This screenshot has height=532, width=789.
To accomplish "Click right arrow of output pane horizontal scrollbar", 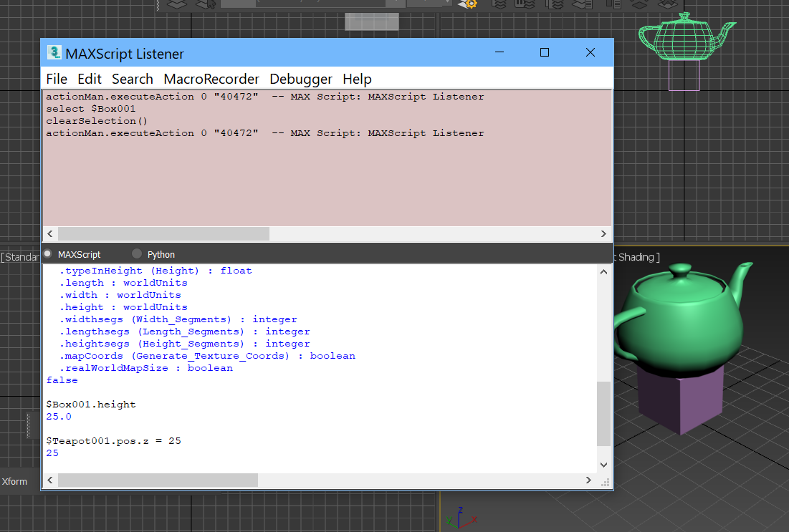I will point(588,480).
